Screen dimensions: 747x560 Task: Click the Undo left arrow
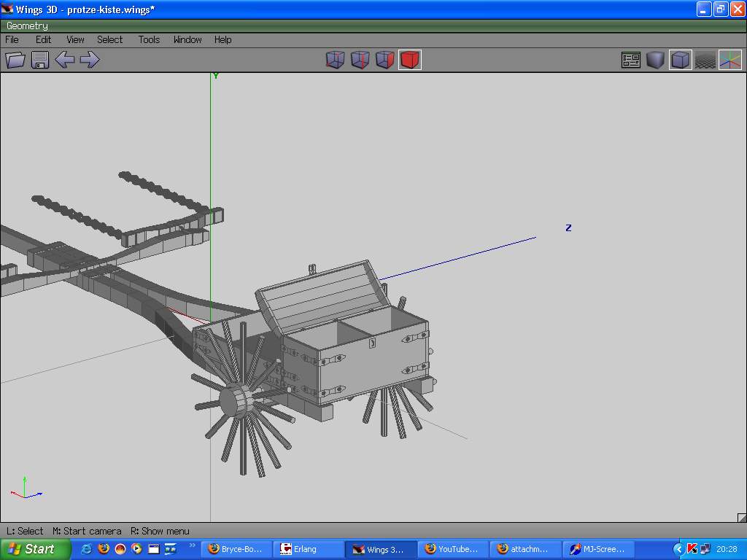pyautogui.click(x=65, y=60)
